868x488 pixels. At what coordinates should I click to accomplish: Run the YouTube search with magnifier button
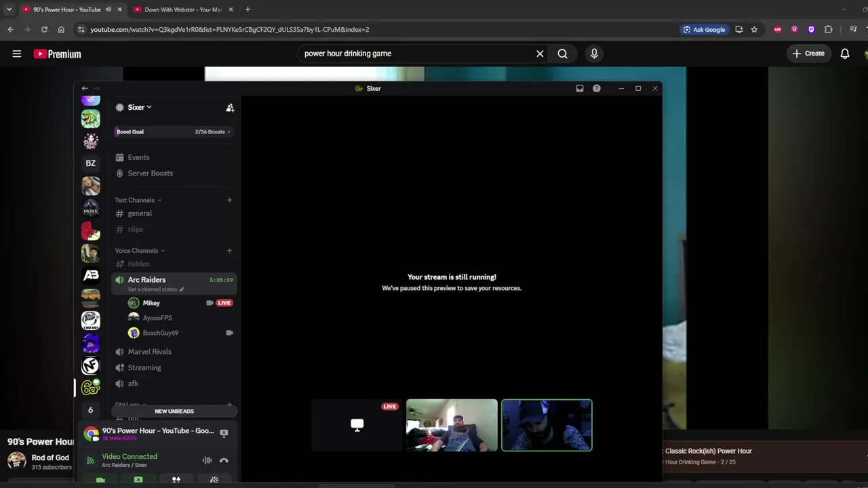coord(563,54)
